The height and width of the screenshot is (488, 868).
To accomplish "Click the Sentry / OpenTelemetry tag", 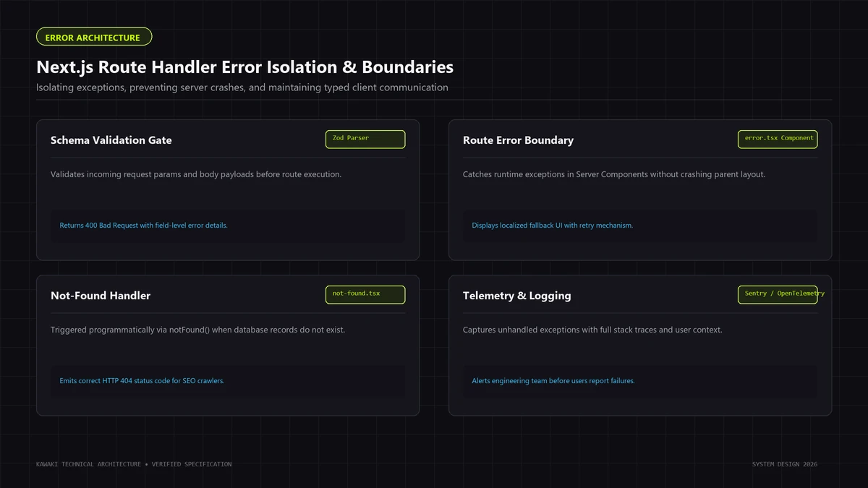I will pyautogui.click(x=778, y=294).
